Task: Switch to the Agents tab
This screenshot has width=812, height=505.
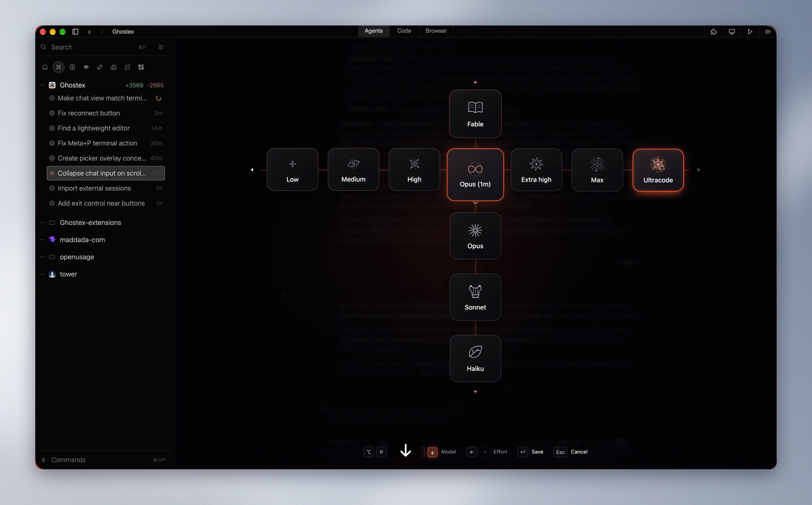Action: 374,31
